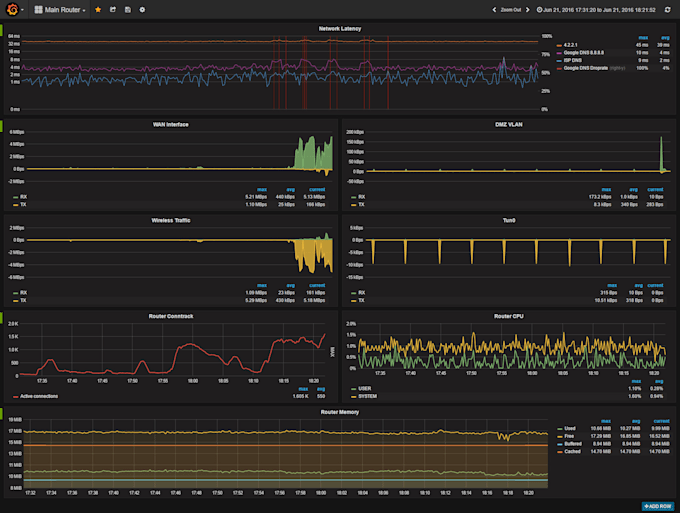The width and height of the screenshot is (680, 513).
Task: Click the green row handle beside WAN Interface
Action: [x=1, y=126]
